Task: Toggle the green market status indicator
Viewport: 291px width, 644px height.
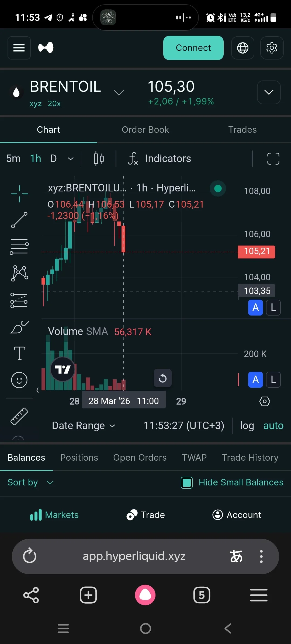Action: point(218,188)
